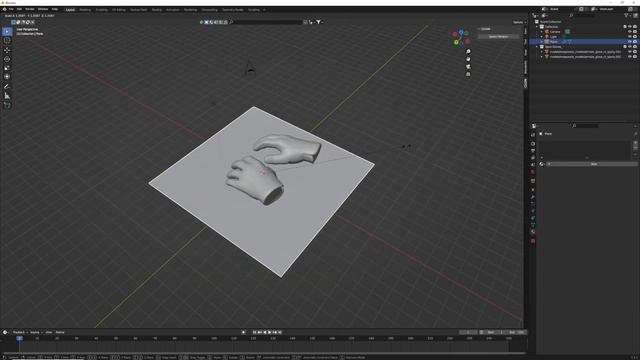Select the Annotate pencil tool
Screen dimensions: 640x360
click(x=7, y=87)
